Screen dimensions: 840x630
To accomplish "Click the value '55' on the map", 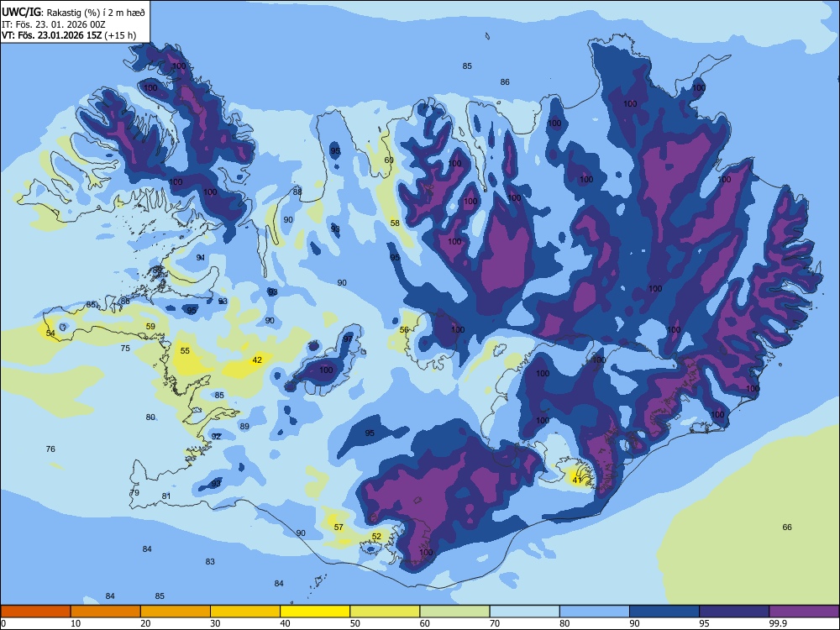I will 185,351.
